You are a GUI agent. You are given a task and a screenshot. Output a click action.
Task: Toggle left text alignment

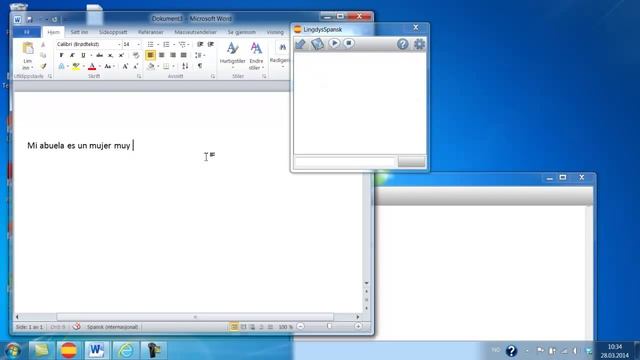(150, 55)
